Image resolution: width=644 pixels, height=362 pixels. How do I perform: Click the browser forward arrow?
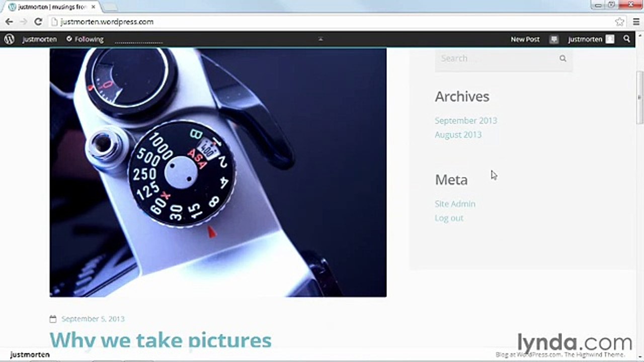[x=23, y=22]
